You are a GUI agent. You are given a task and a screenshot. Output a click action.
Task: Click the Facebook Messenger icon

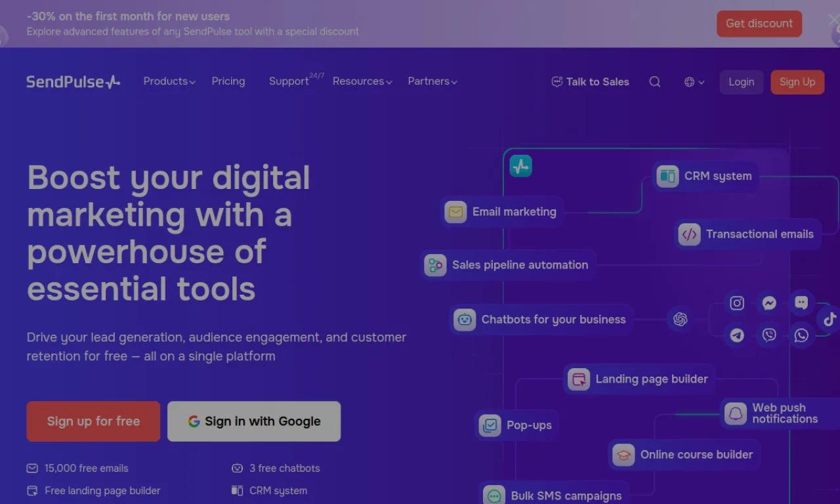(769, 303)
